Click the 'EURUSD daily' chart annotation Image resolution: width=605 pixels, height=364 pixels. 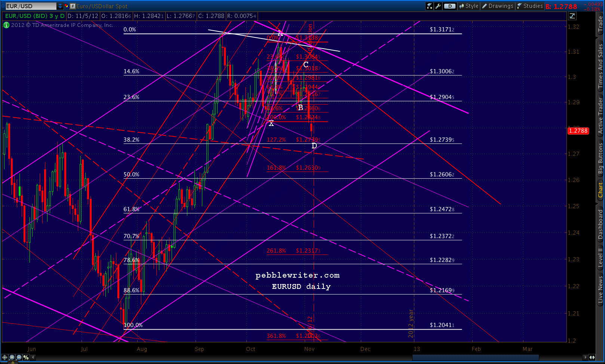pyautogui.click(x=301, y=287)
